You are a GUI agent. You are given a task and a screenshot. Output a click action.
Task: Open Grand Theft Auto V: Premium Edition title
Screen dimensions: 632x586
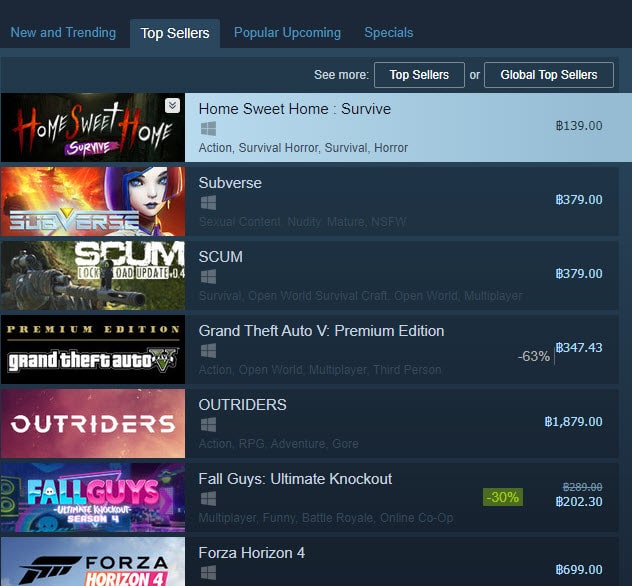tap(321, 331)
